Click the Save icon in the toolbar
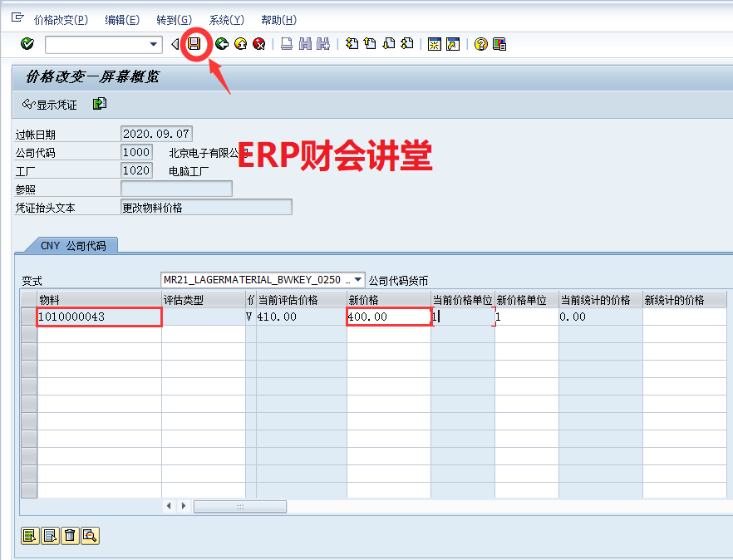 click(194, 44)
